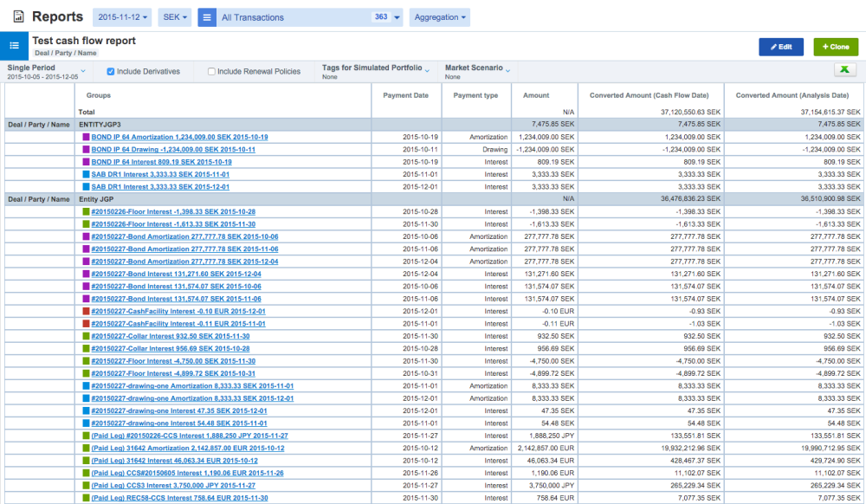Open the list menu icon beside All Transactions
The height and width of the screenshot is (504, 866).
pos(207,17)
